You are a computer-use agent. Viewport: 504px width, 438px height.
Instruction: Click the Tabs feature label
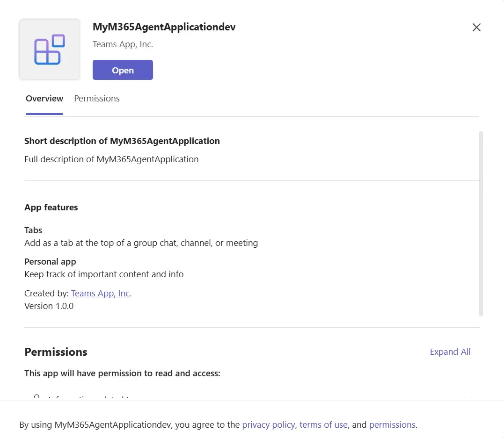pos(33,230)
